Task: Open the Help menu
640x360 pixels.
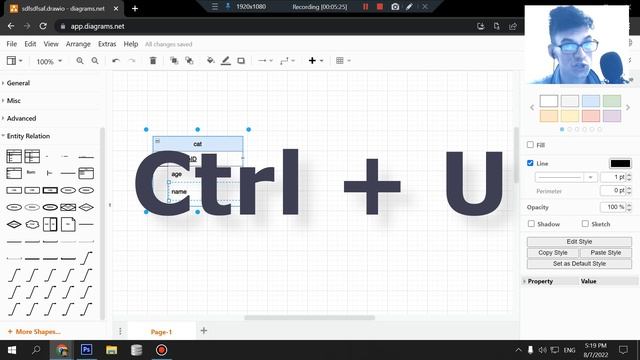Action: point(131,44)
